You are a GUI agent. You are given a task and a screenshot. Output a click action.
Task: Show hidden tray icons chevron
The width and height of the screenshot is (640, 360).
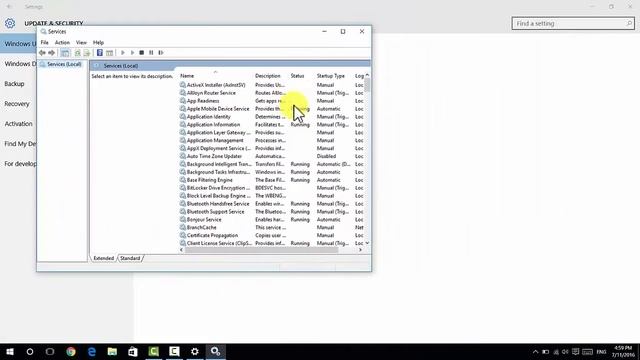pyautogui.click(x=536, y=352)
